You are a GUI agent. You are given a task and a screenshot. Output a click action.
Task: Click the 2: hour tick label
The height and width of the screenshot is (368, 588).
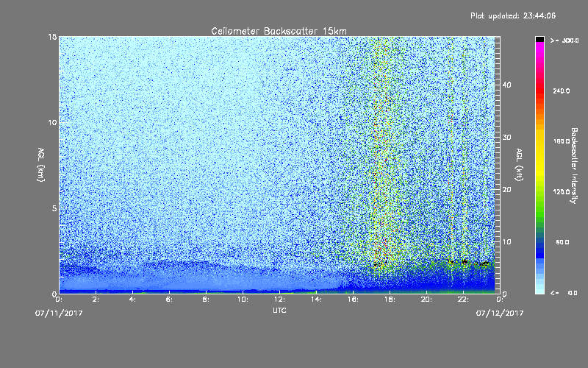96,300
